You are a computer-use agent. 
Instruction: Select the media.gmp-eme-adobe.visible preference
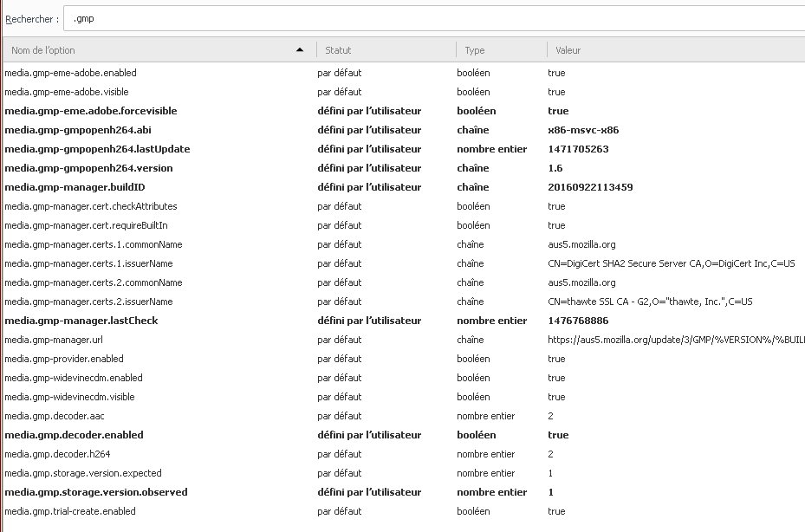pyautogui.click(x=68, y=92)
